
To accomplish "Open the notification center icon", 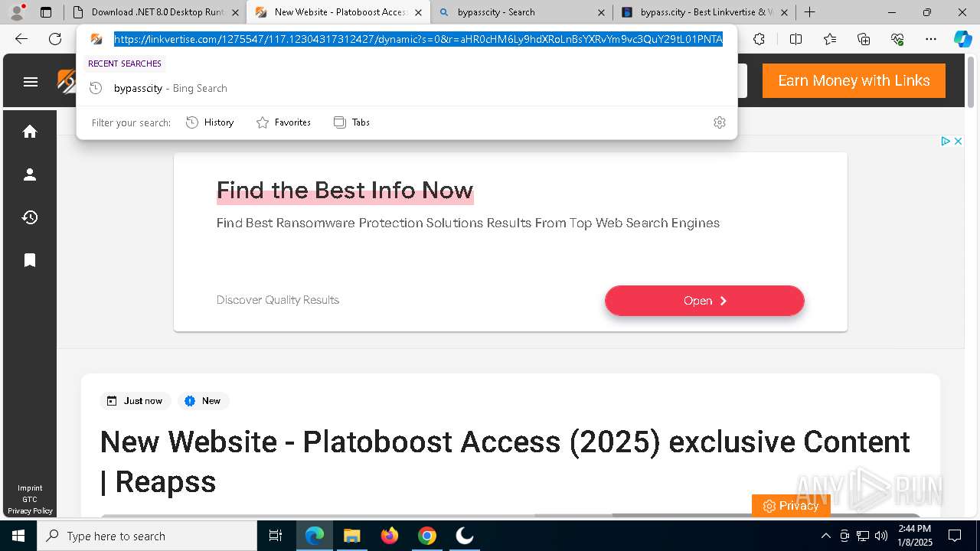I will (x=955, y=536).
